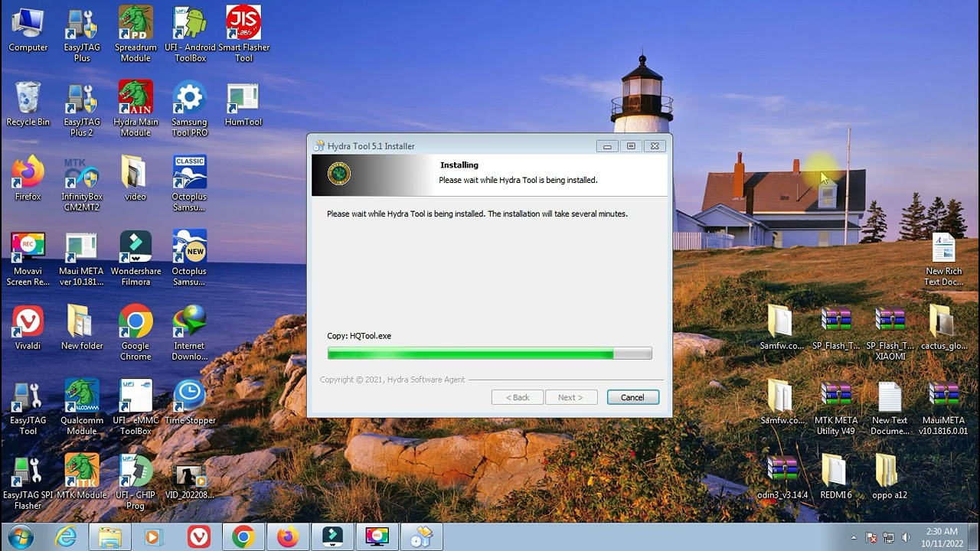
Task: Select the Samsung Tool PRO icon
Action: (190, 109)
